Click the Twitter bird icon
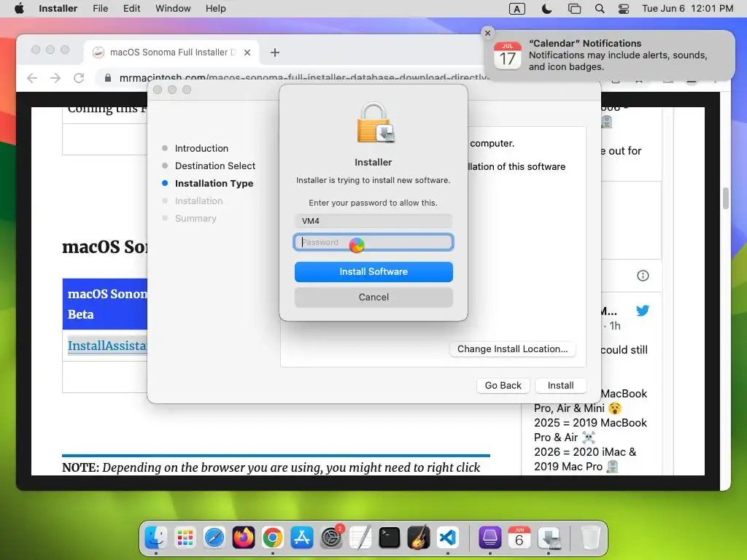 click(643, 311)
